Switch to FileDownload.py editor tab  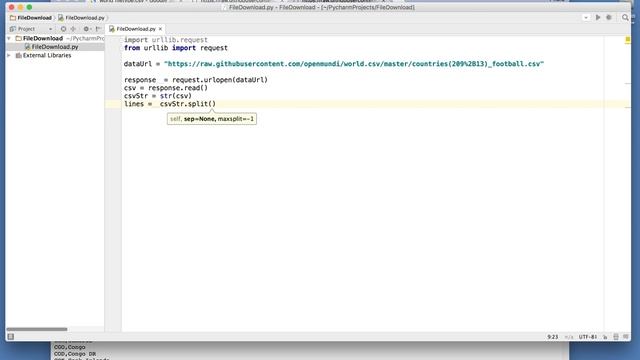[135, 29]
